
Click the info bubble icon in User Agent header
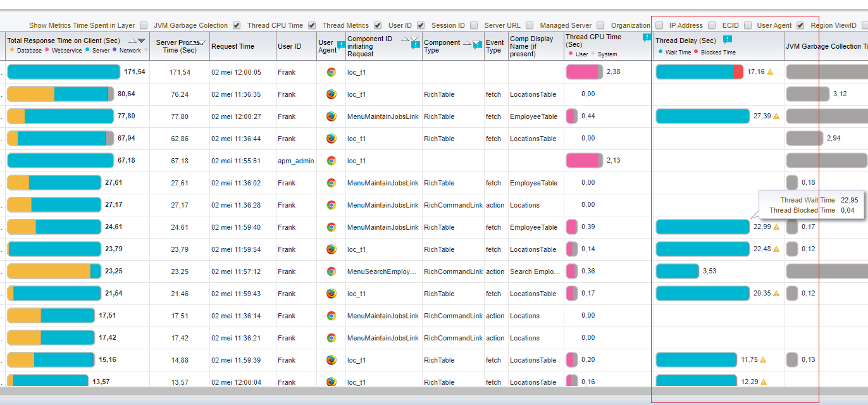341,46
